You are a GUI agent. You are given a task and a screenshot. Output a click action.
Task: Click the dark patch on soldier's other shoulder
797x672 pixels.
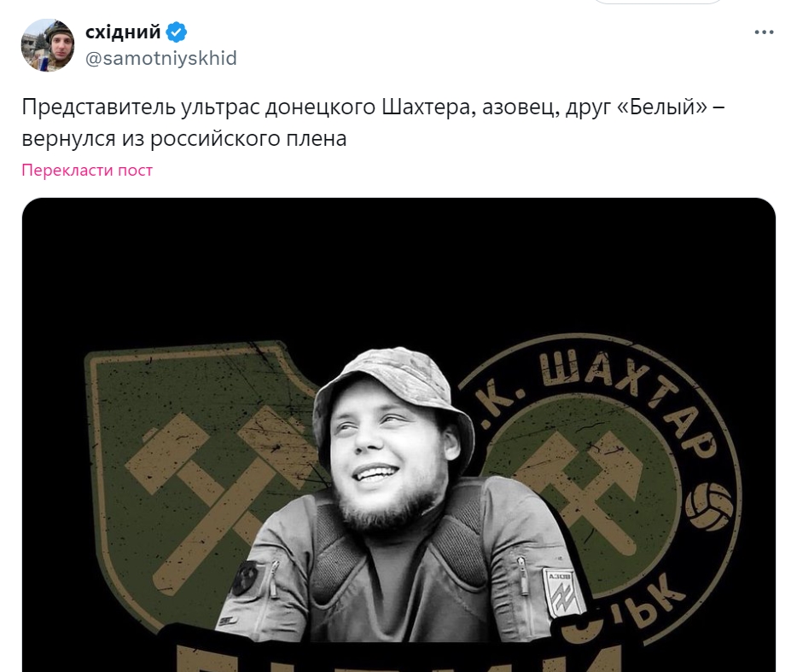coord(245,578)
